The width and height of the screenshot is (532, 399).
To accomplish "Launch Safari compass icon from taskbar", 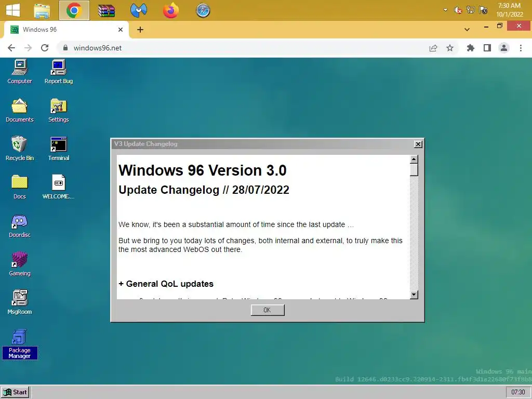I will tap(203, 10).
